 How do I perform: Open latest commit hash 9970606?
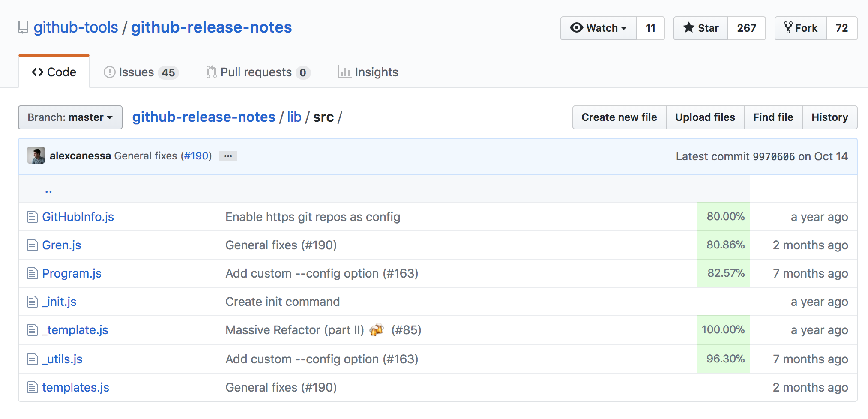(774, 156)
